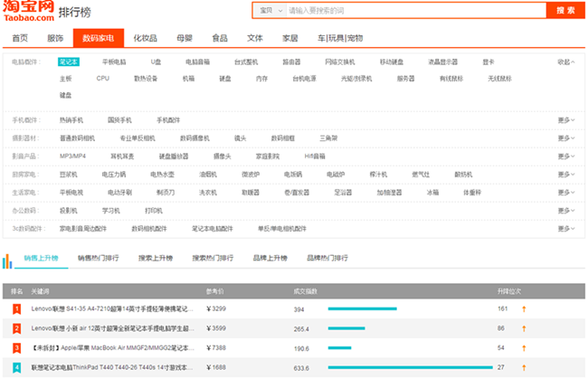Open the 平板电脑 subcategory
The image size is (588, 379).
(114, 62)
